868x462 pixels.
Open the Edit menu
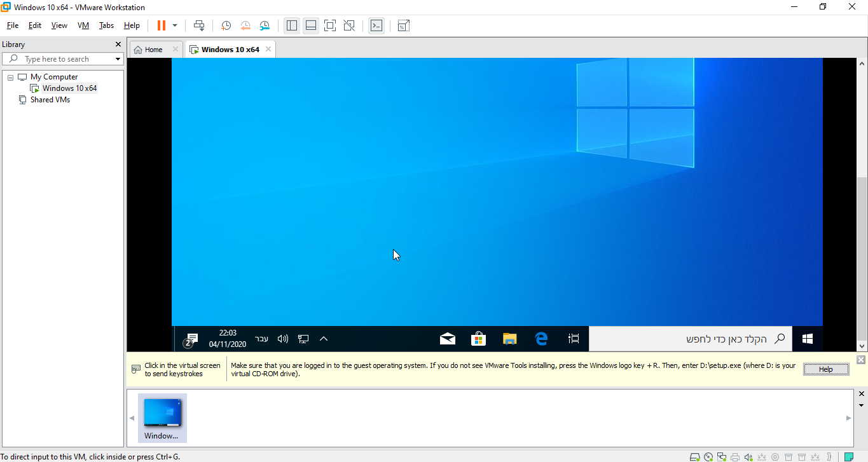point(34,25)
